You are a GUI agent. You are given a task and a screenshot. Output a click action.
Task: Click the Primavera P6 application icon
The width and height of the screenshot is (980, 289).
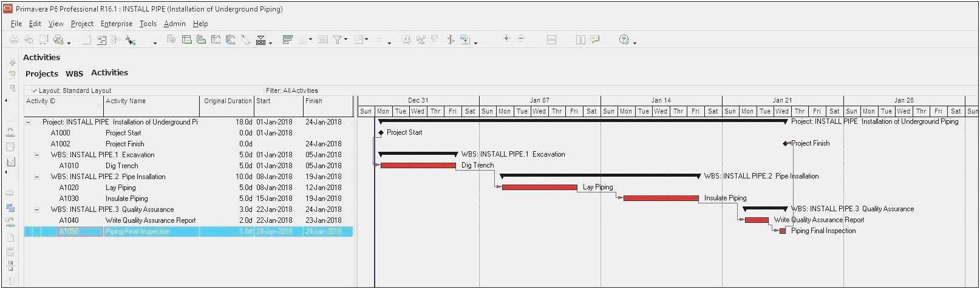7,8
